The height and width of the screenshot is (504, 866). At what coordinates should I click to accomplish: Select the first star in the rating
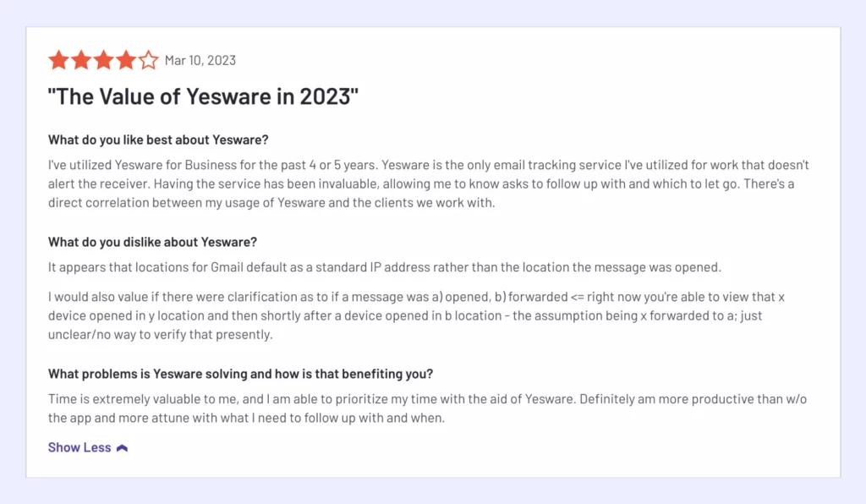coord(58,60)
